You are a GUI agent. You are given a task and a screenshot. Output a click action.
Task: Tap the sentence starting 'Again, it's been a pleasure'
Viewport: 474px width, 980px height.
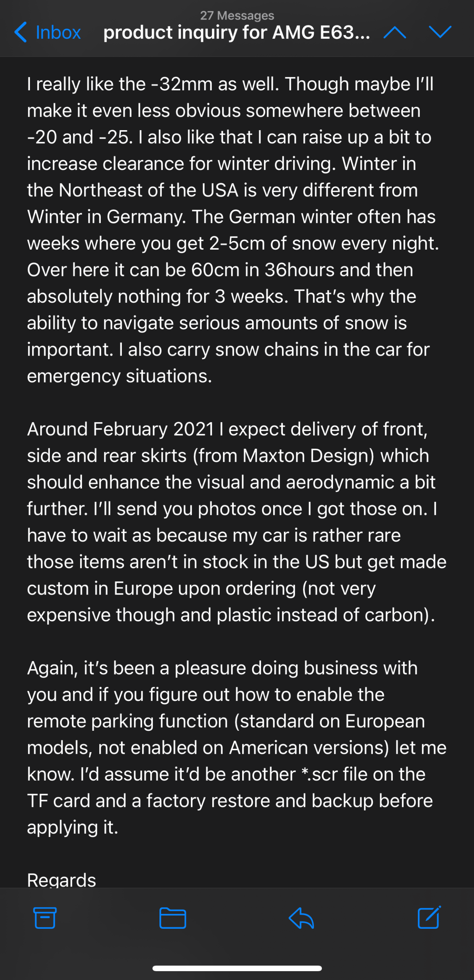click(x=222, y=668)
